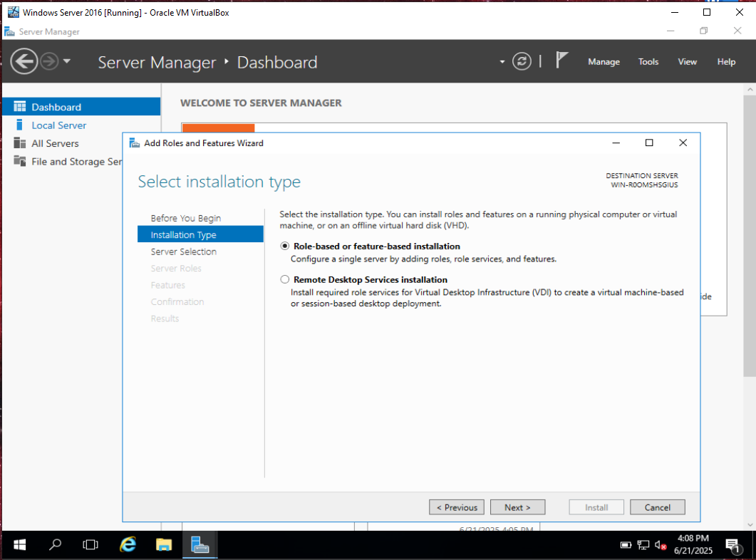Click the VirtualBox window title bar icon
The height and width of the screenshot is (560, 756).
pyautogui.click(x=13, y=12)
